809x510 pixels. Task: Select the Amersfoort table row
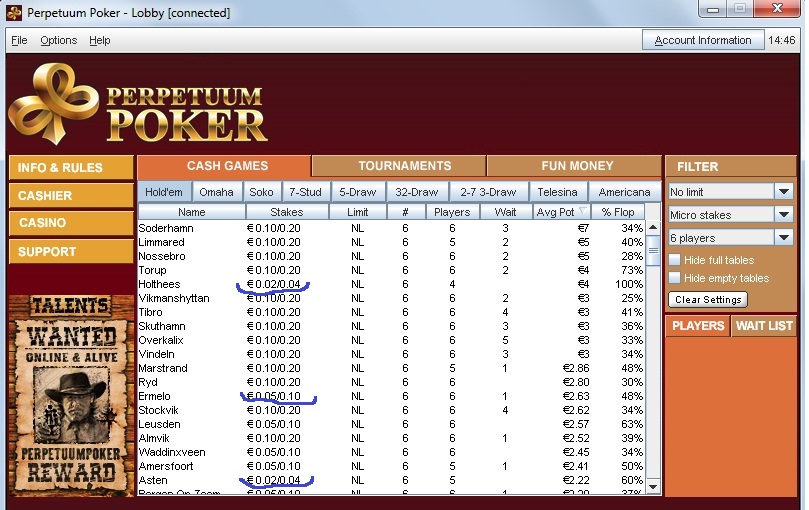[x=391, y=466]
